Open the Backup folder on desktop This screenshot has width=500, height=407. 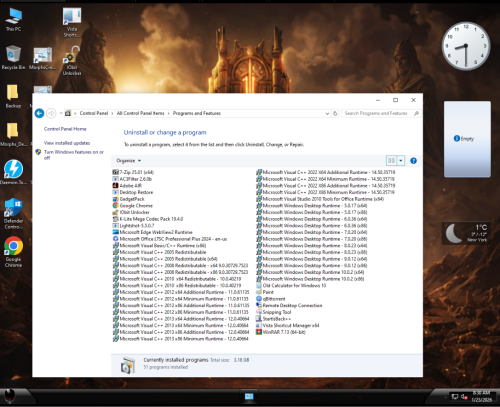pyautogui.click(x=13, y=96)
